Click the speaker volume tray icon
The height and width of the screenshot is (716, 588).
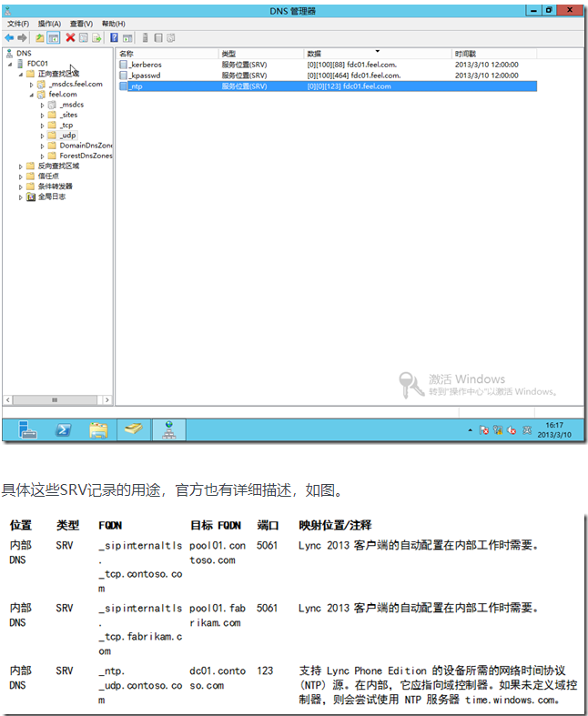(x=512, y=430)
